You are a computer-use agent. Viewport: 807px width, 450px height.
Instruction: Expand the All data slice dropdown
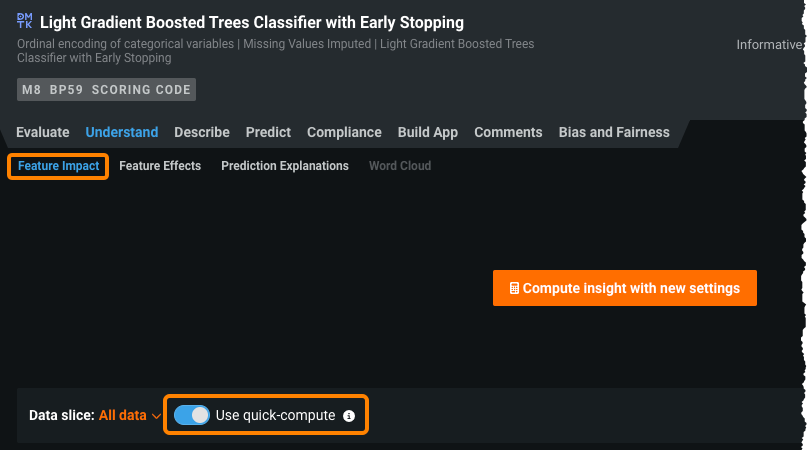(130, 415)
